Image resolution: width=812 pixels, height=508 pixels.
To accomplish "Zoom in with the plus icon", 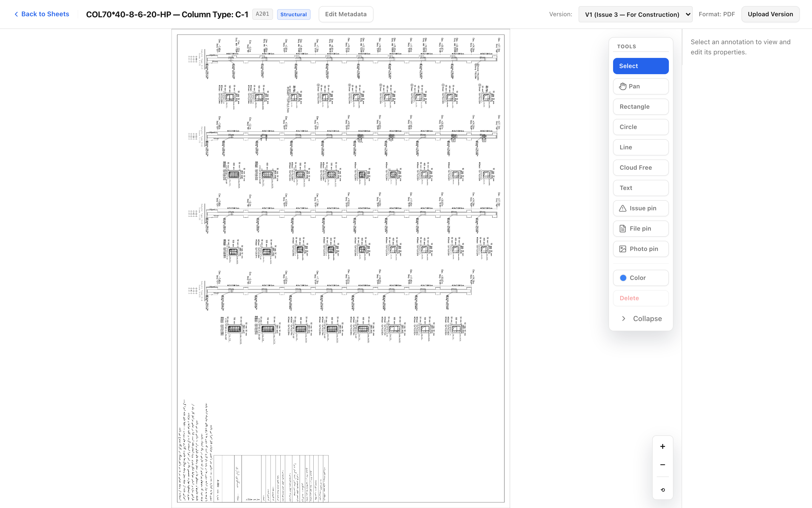I will point(662,447).
